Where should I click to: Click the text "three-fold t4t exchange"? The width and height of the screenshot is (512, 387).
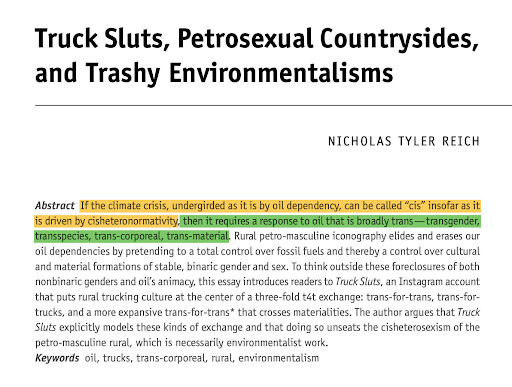pyautogui.click(x=309, y=297)
